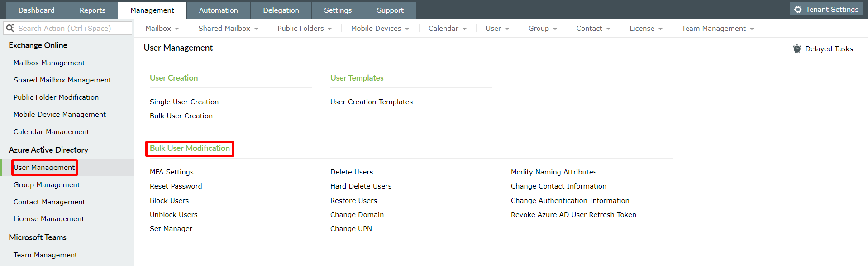The image size is (868, 266).
Task: Open License Management in the sidebar
Action: (x=49, y=219)
